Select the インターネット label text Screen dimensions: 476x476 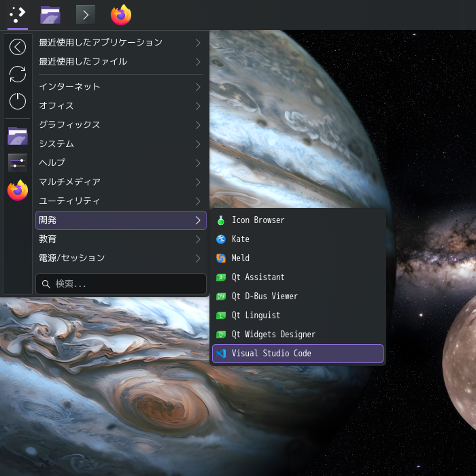(69, 87)
